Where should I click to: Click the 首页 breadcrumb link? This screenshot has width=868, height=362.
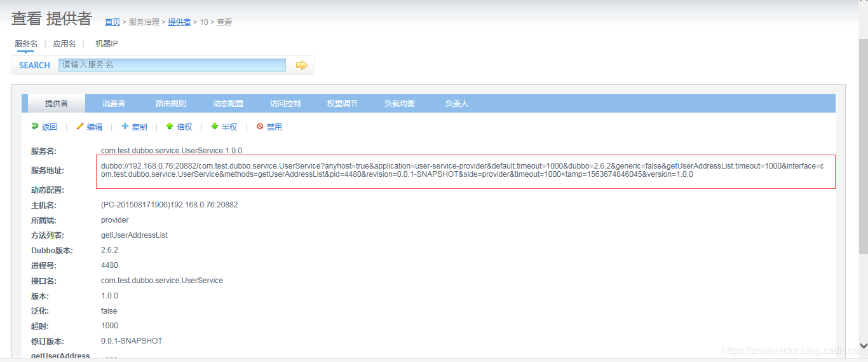coord(112,22)
